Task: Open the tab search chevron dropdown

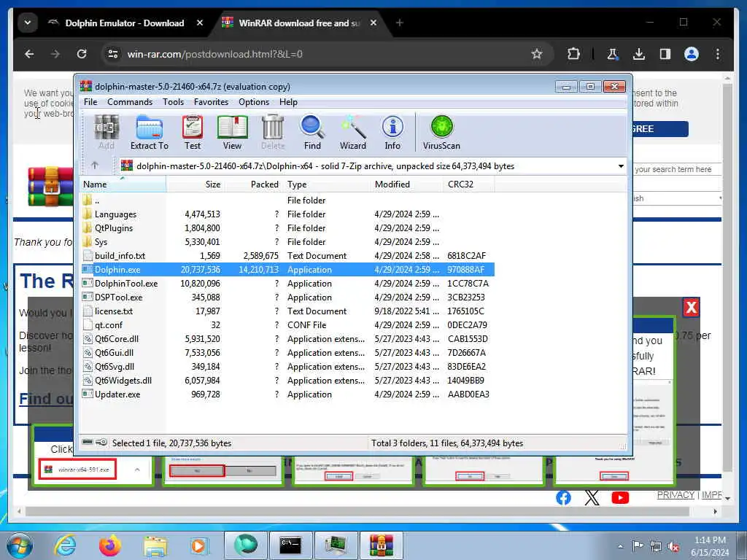Action: (x=28, y=23)
